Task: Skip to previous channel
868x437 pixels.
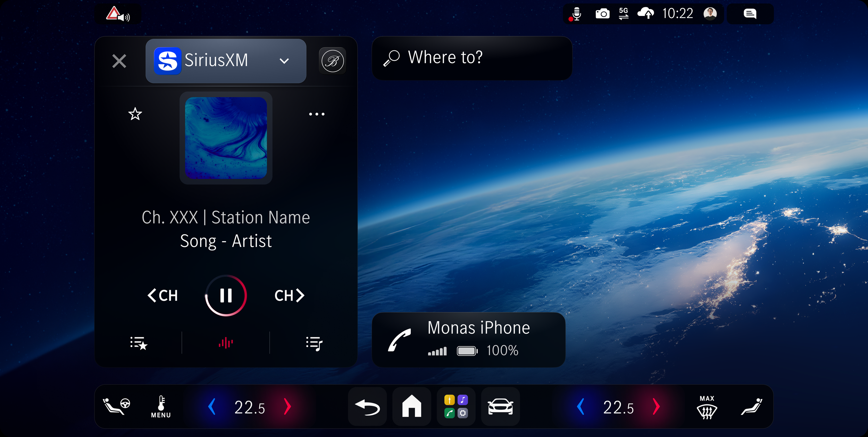Action: coord(162,296)
